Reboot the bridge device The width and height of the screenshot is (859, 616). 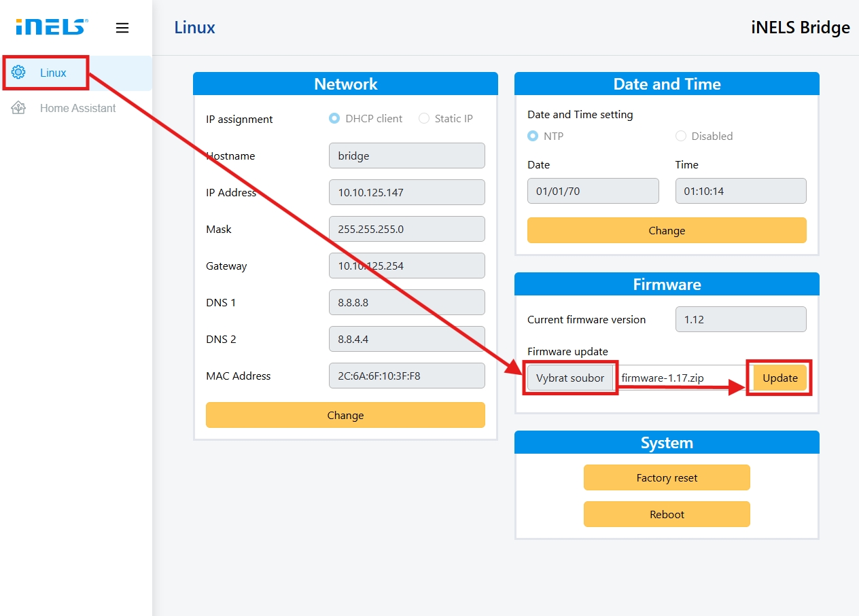pyautogui.click(x=667, y=514)
